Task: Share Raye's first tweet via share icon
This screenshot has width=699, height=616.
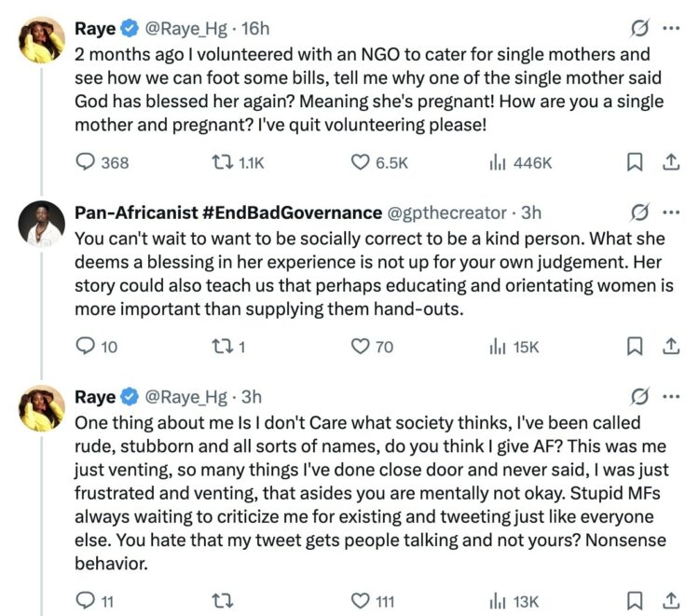Action: click(669, 162)
